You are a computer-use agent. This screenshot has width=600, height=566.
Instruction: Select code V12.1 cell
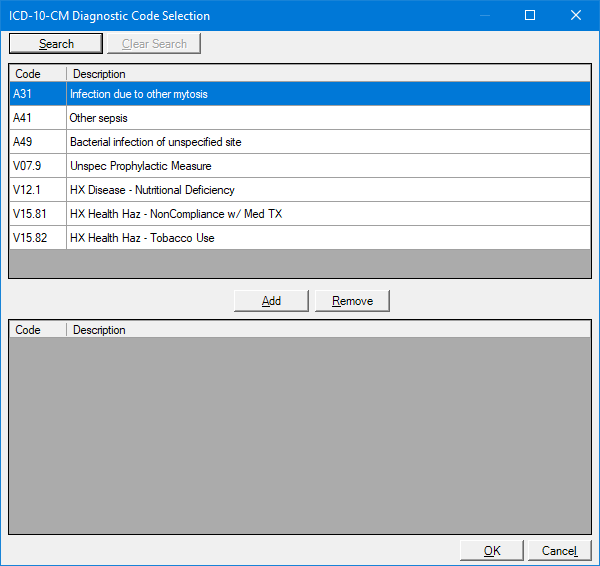tap(38, 190)
